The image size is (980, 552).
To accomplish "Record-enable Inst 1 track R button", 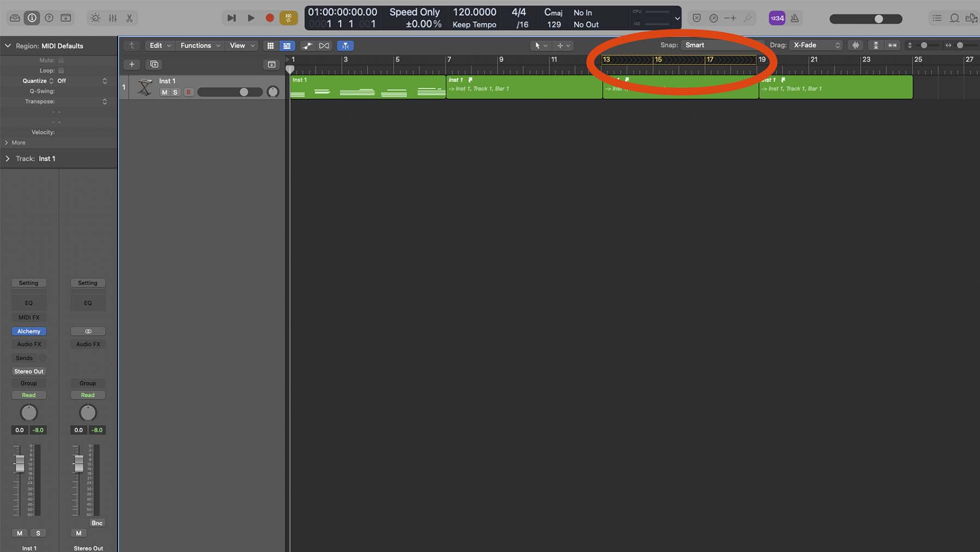I will (188, 92).
